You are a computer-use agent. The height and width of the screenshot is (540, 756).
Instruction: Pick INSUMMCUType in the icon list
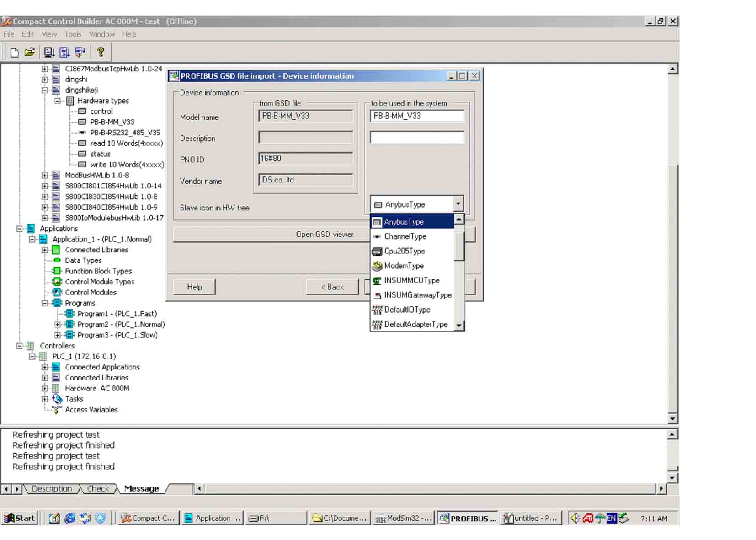411,280
